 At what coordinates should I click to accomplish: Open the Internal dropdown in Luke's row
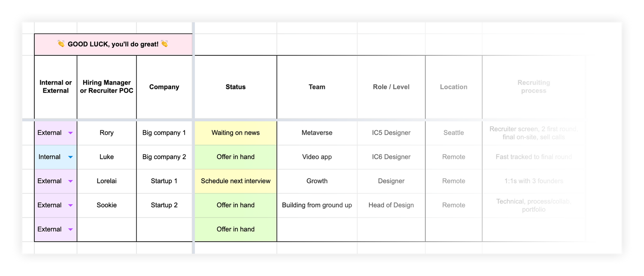point(70,157)
